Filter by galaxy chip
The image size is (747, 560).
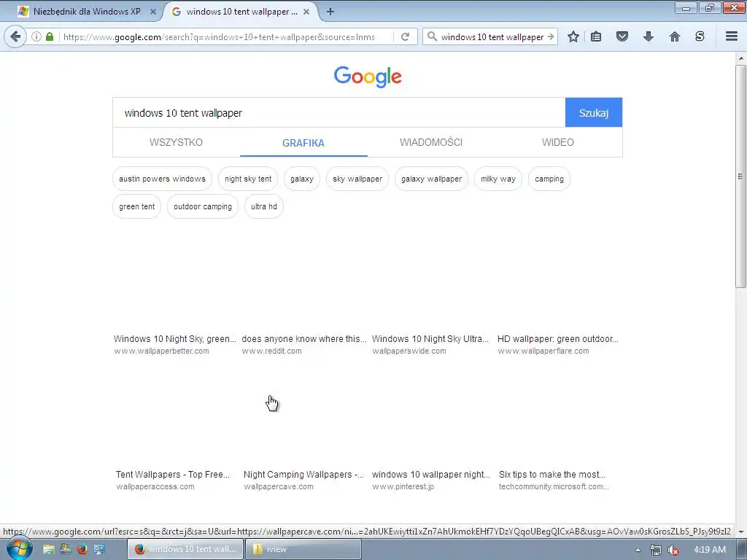(x=302, y=179)
